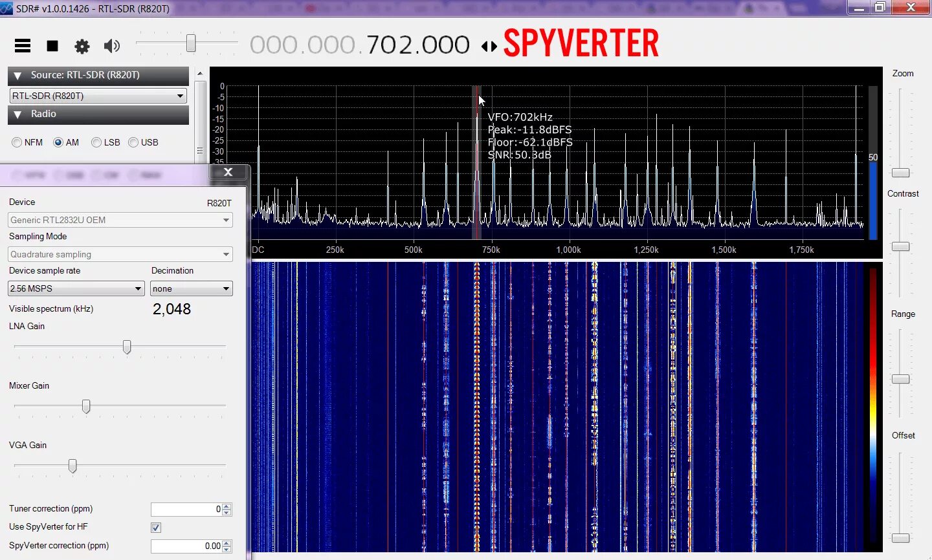Click the 750k frequency axis label
The height and width of the screenshot is (560, 932).
[x=491, y=250]
